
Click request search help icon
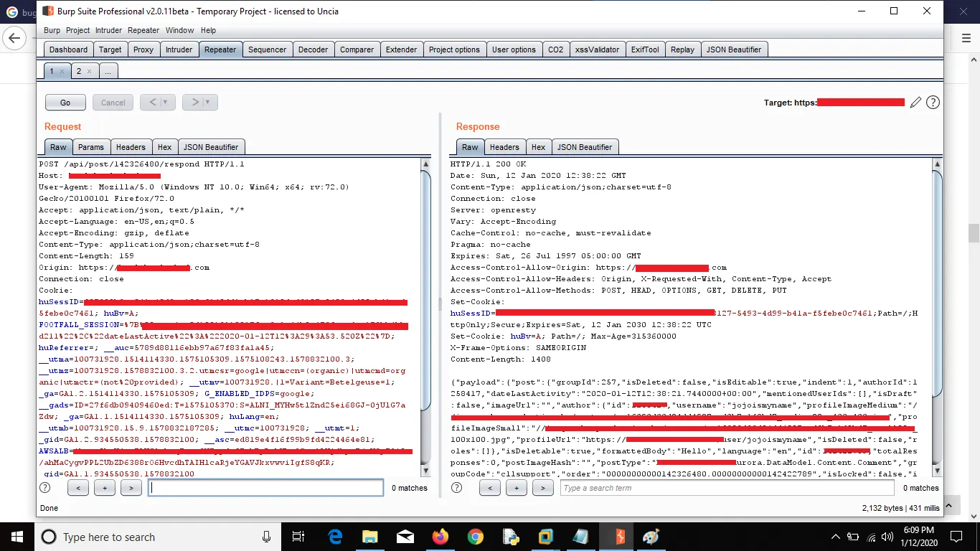(45, 488)
